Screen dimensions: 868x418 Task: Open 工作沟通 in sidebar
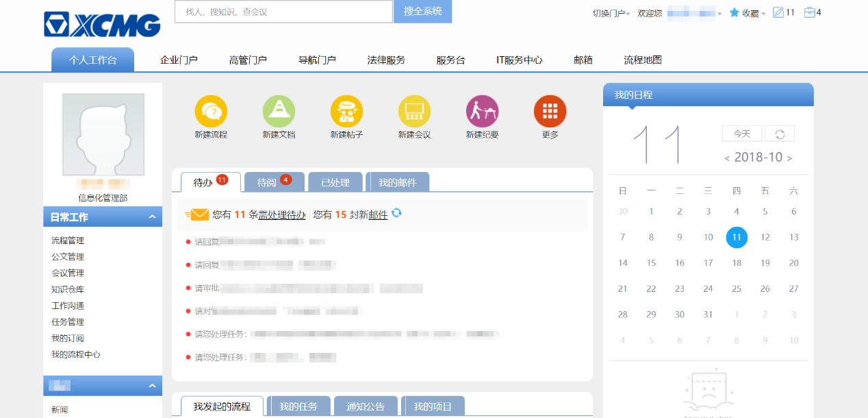point(68,306)
